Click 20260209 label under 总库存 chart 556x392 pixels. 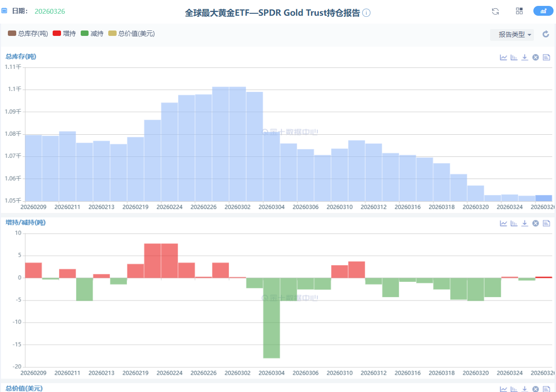point(33,207)
